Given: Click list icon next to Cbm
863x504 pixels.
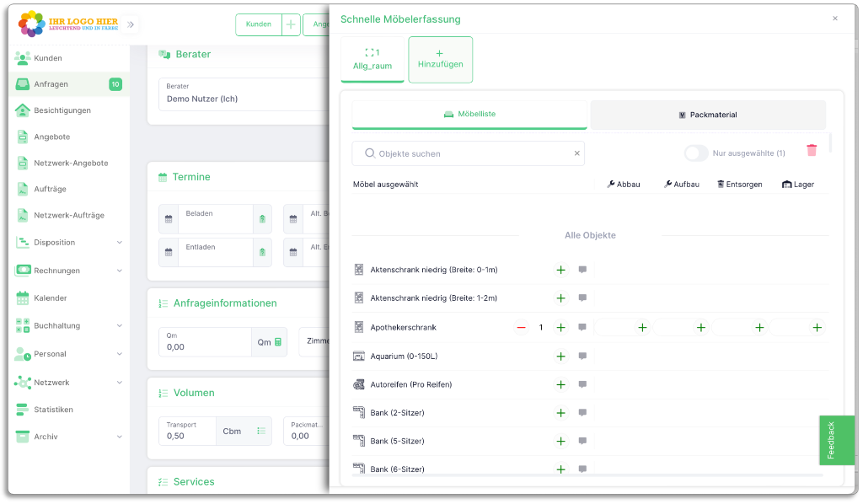Looking at the screenshot, I should [261, 431].
